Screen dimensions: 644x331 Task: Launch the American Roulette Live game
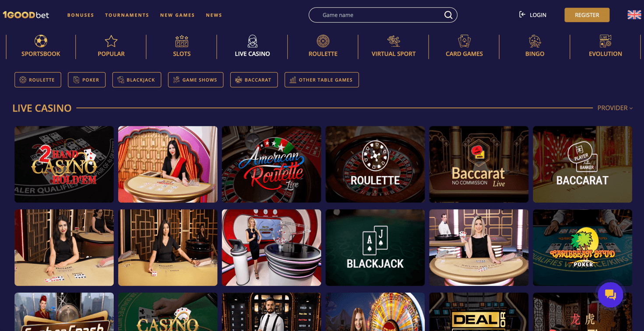pos(271,164)
